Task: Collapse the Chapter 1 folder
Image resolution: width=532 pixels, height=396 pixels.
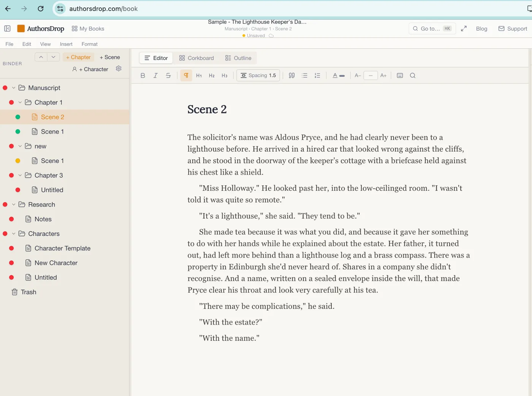Action: tap(20, 103)
